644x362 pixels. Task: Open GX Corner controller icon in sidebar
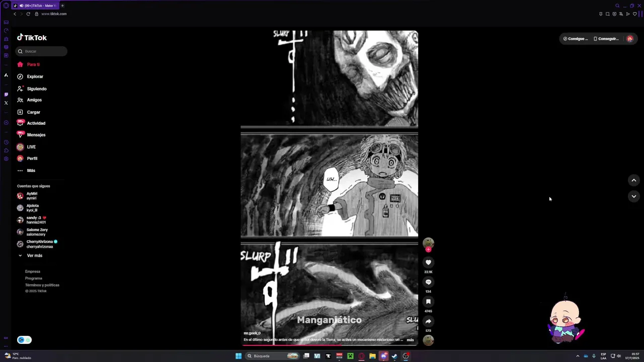click(6, 22)
